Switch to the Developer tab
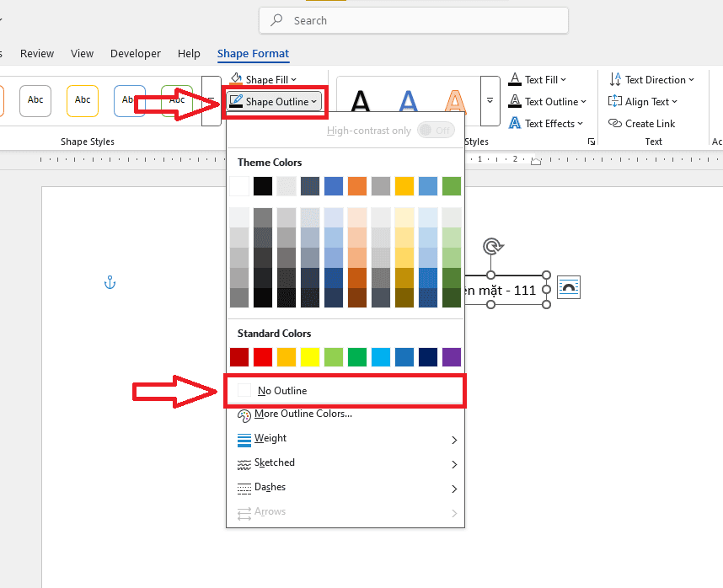This screenshot has height=588, width=723. (135, 54)
